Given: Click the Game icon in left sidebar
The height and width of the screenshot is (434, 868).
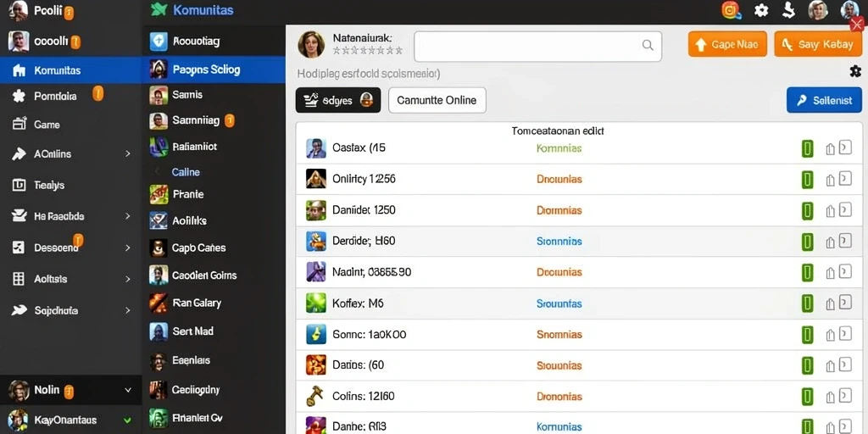Looking at the screenshot, I should pyautogui.click(x=19, y=124).
